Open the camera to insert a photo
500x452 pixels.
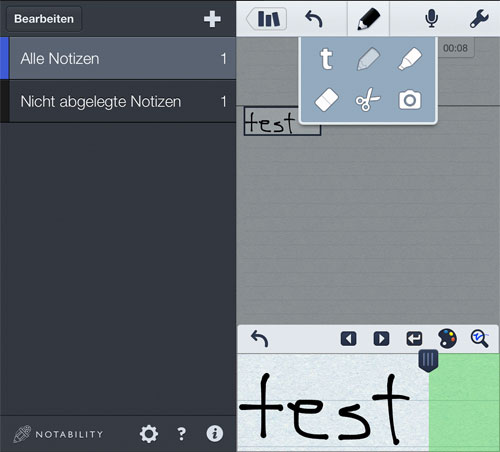tap(410, 100)
